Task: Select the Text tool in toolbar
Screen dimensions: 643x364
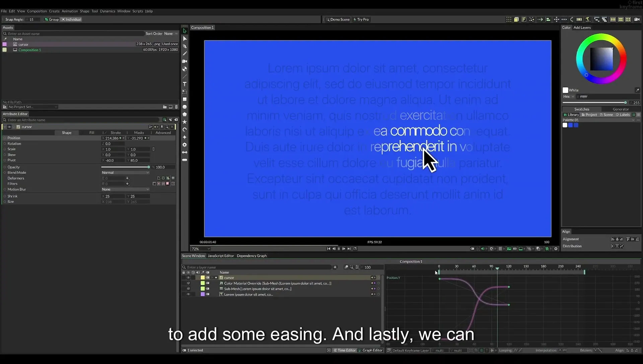Action: point(185,84)
